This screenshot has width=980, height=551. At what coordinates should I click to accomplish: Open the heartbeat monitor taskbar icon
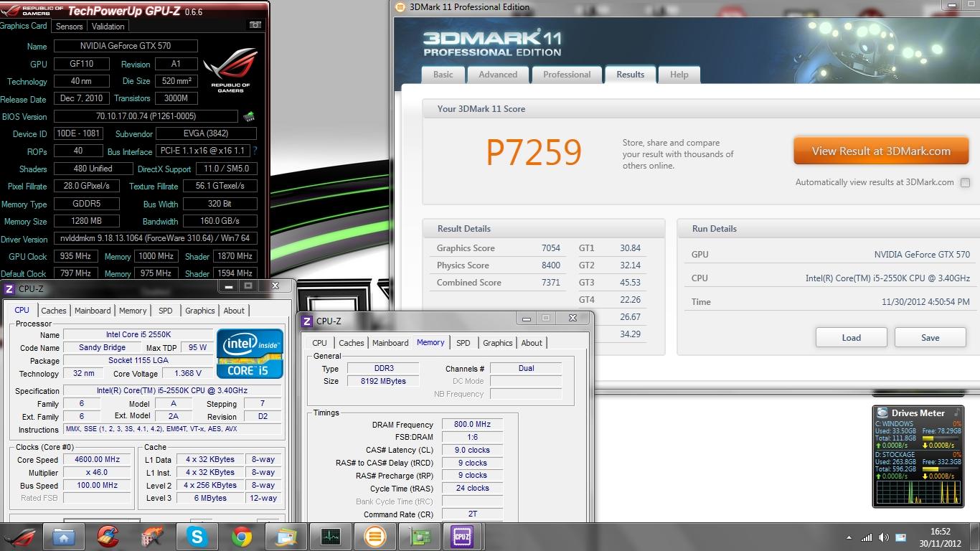coord(330,537)
